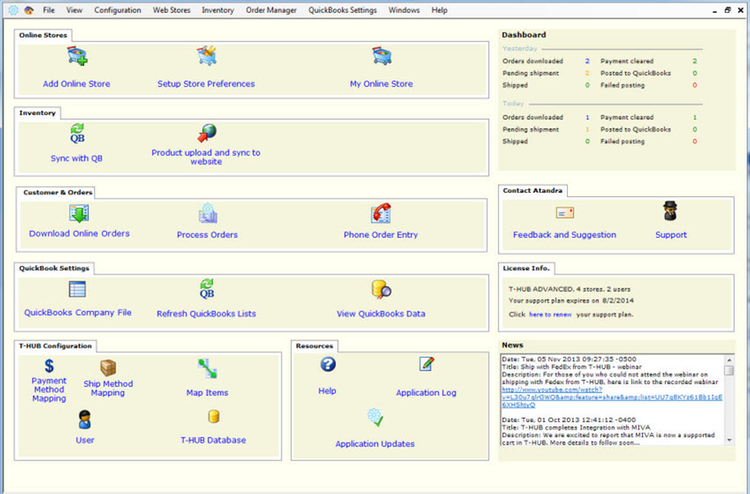The width and height of the screenshot is (750, 494).
Task: Click View QuickBooks Data magnifier icon
Action: [381, 289]
